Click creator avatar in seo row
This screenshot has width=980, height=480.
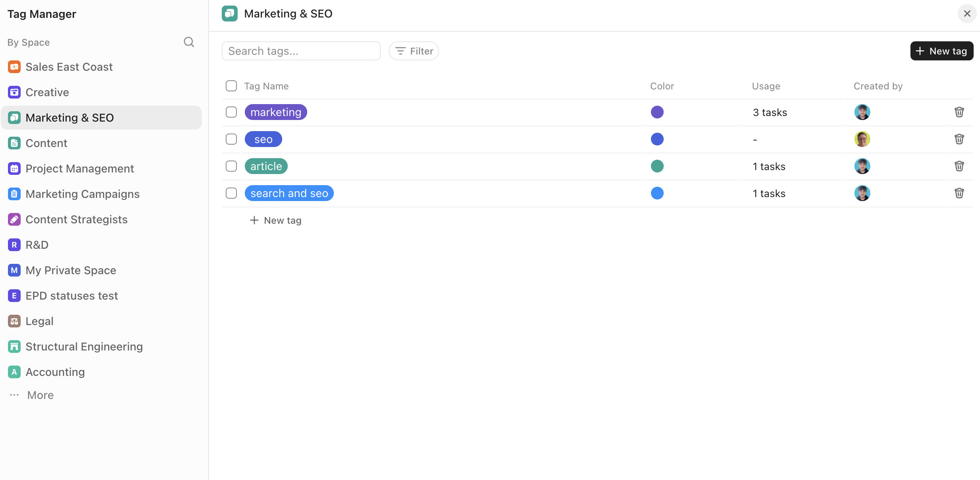pos(862,139)
